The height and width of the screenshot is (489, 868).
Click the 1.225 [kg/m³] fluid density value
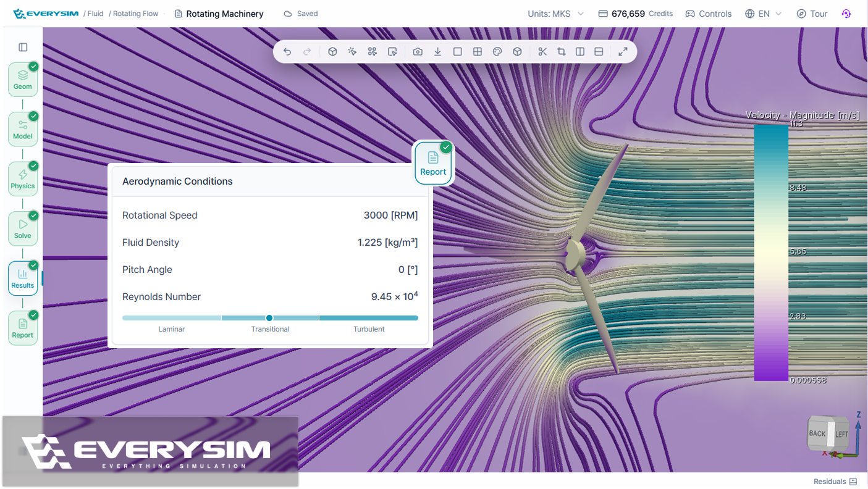[388, 242]
